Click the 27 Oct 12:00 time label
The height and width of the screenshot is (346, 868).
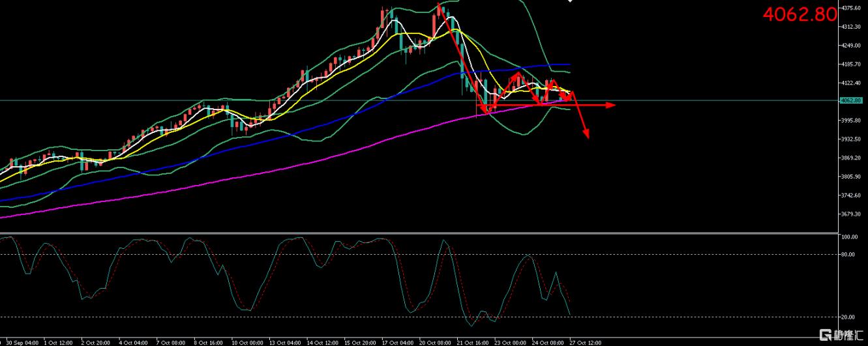586,342
